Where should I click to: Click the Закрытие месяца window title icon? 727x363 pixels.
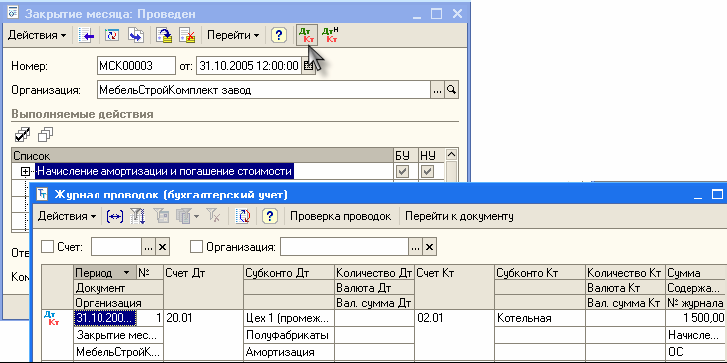point(13,13)
